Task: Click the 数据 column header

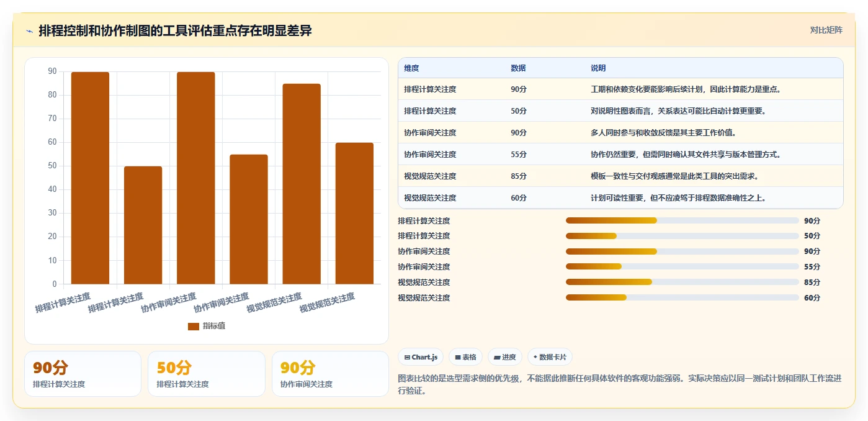Action: [x=518, y=68]
